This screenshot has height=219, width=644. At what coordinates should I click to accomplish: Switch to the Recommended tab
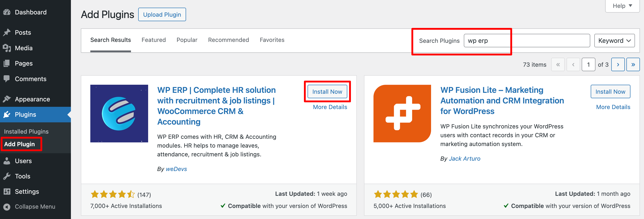(x=228, y=40)
